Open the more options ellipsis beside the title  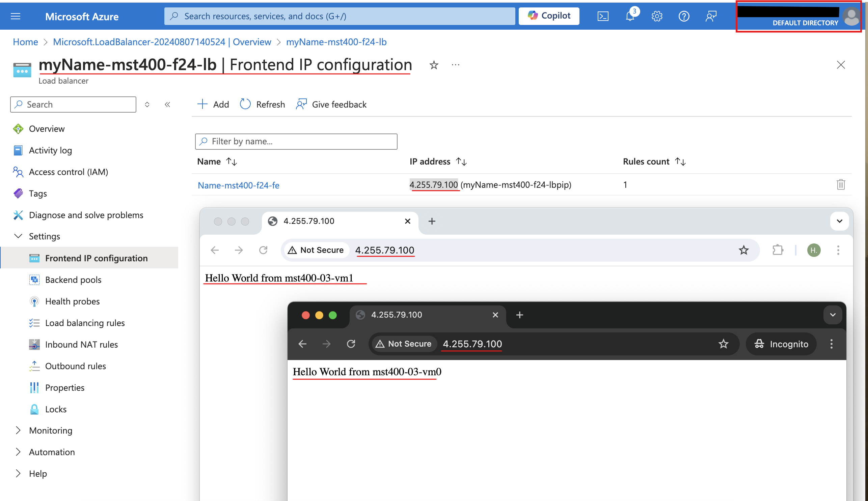(x=455, y=65)
